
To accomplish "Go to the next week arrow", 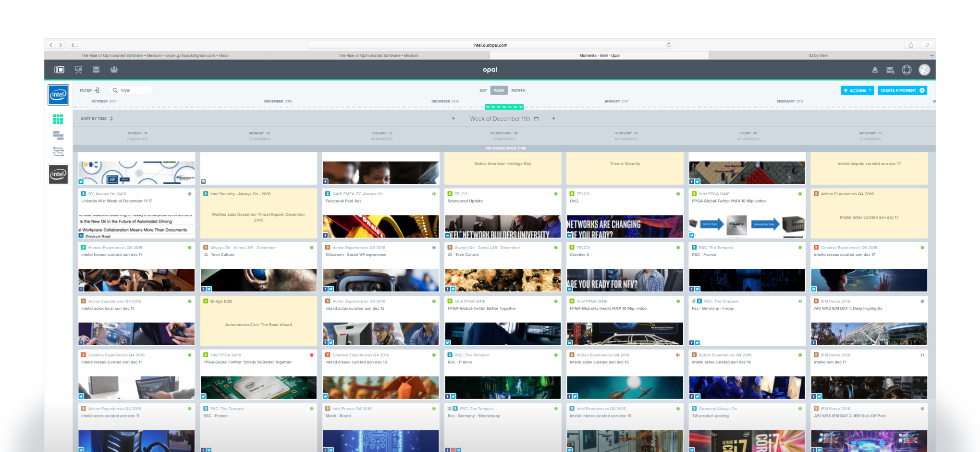I will 553,118.
